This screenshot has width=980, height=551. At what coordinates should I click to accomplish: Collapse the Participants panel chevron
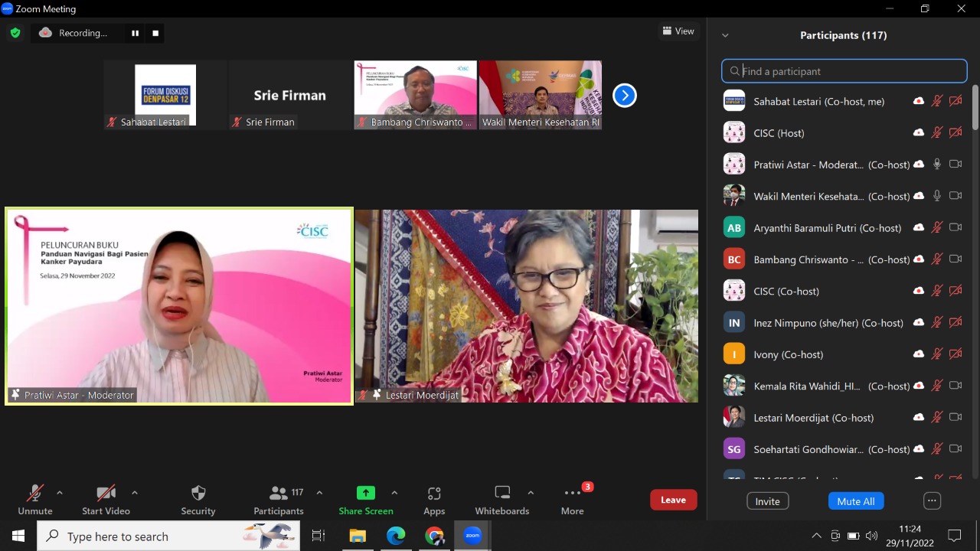pos(725,35)
